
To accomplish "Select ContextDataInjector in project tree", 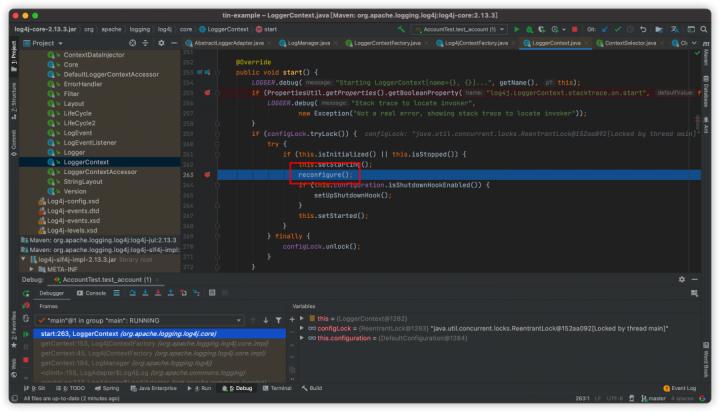I will coord(94,55).
